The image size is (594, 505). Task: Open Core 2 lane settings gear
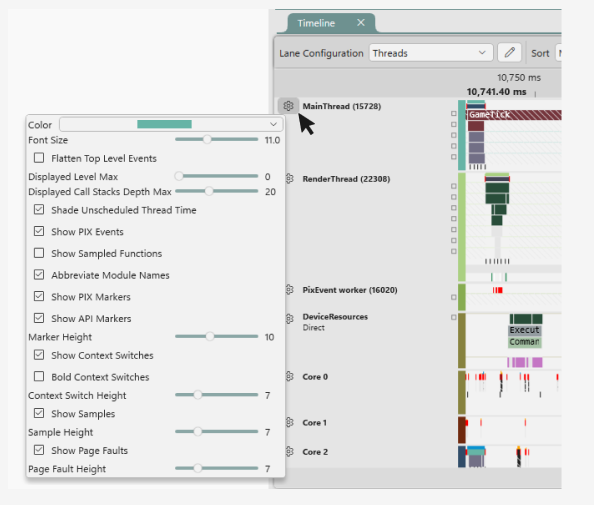pos(289,452)
